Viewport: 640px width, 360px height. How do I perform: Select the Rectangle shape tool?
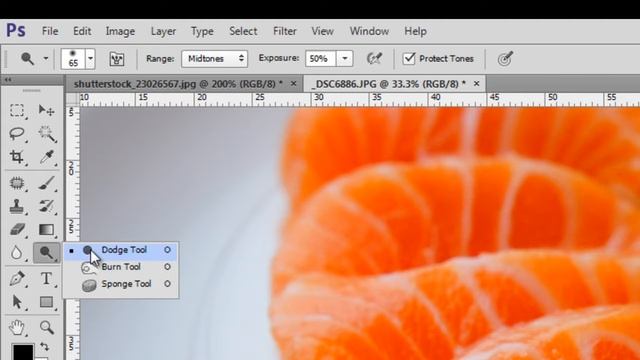click(47, 302)
